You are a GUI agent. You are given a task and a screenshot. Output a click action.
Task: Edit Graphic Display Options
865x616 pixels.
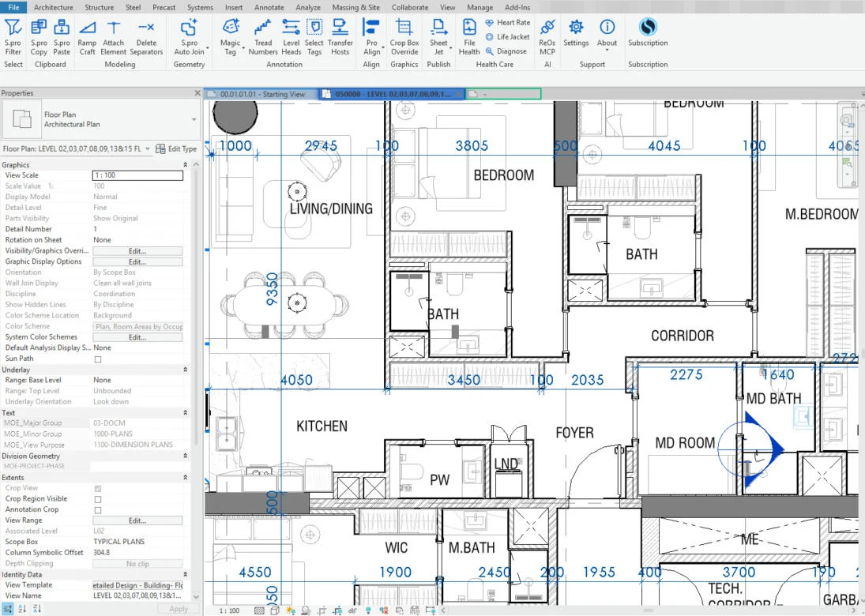point(137,262)
